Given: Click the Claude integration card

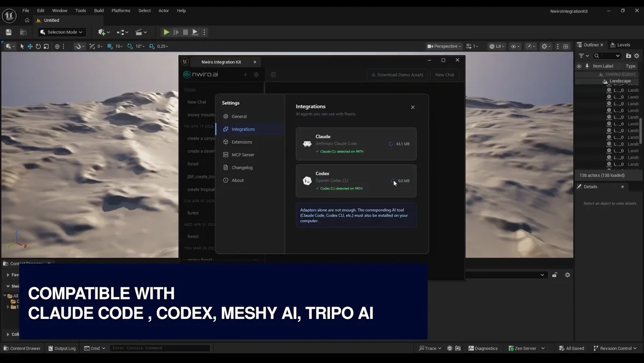Looking at the screenshot, I should tap(356, 144).
